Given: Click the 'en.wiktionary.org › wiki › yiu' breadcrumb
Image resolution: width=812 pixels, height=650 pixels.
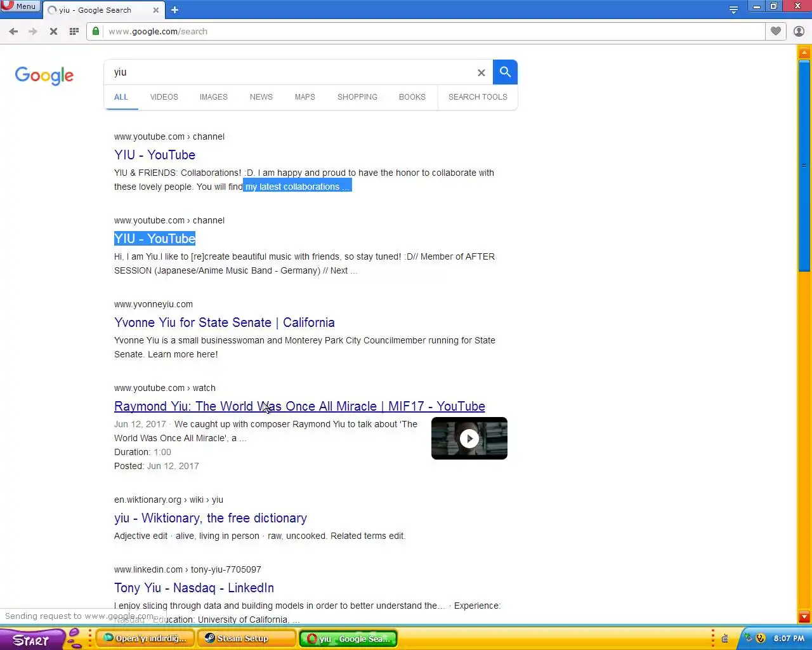Looking at the screenshot, I should point(169,500).
